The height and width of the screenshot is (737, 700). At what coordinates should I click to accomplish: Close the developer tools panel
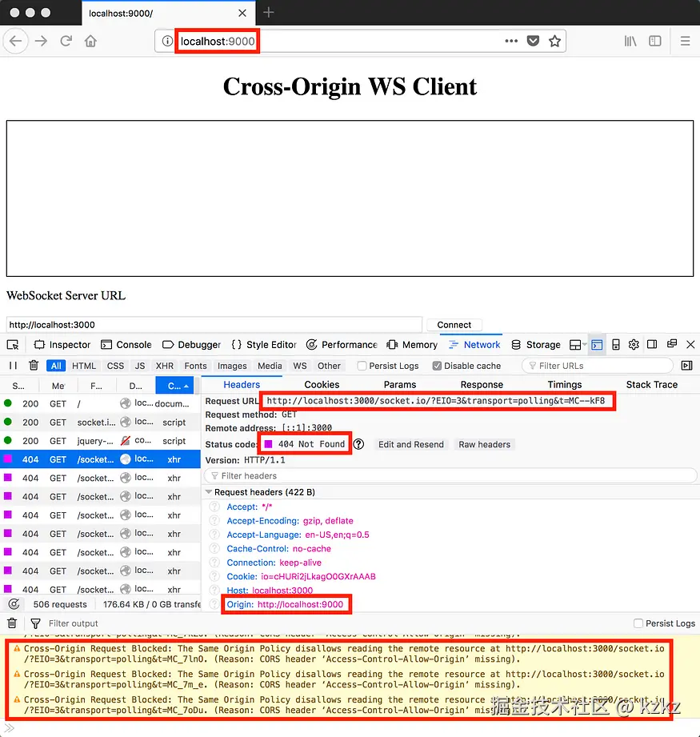click(690, 345)
